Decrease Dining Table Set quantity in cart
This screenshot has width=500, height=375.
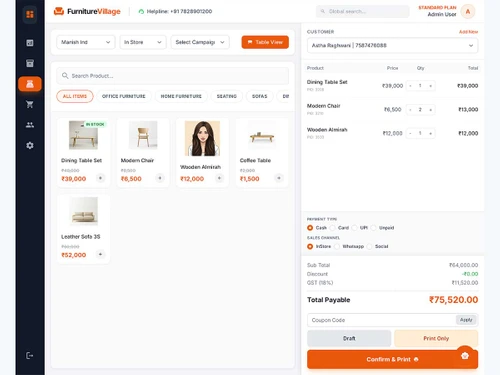point(410,86)
